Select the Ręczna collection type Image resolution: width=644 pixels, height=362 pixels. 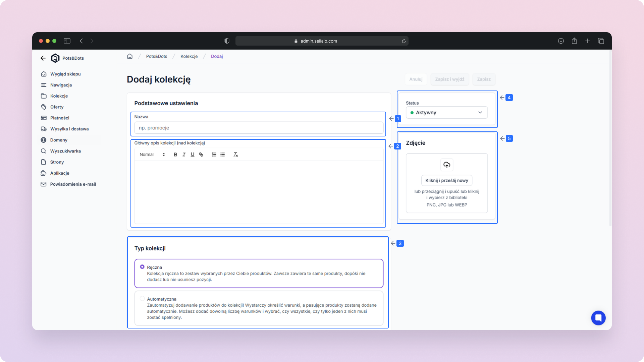point(142,267)
